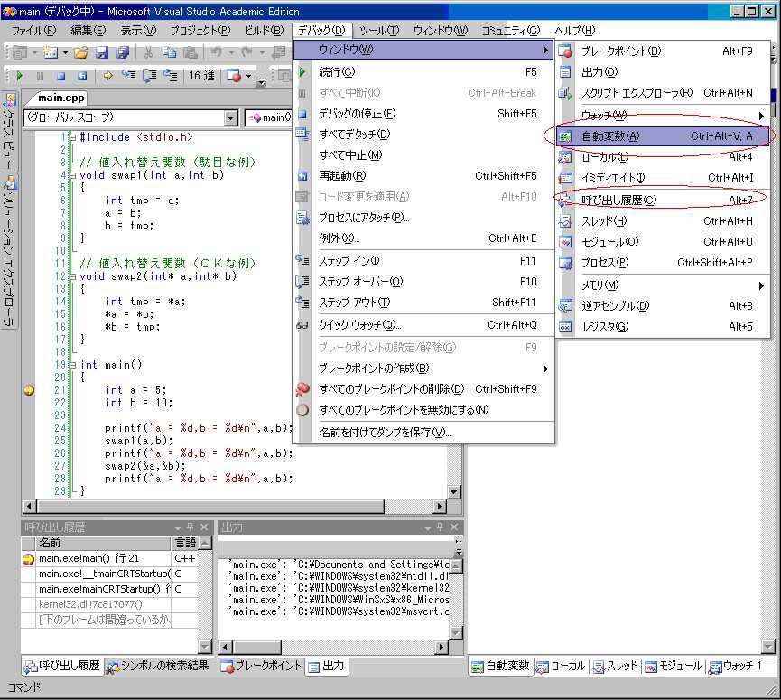The width and height of the screenshot is (781, 700).
Task: Switch to the Watch 1 (ウォッチ 1) tab
Action: point(735,666)
